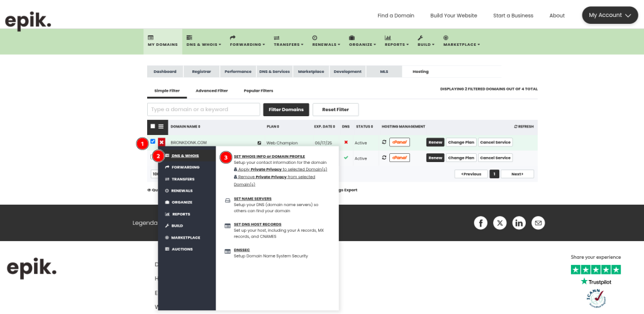The height and width of the screenshot is (314, 644).
Task: Expand Marketplace dropdown in green navigation bar
Action: pos(461,41)
